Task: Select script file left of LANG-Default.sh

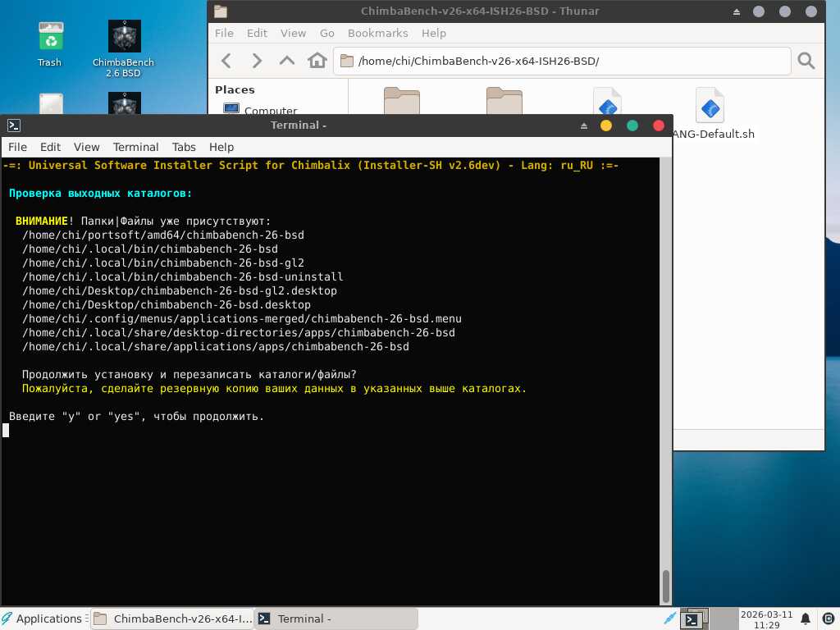Action: (x=608, y=101)
